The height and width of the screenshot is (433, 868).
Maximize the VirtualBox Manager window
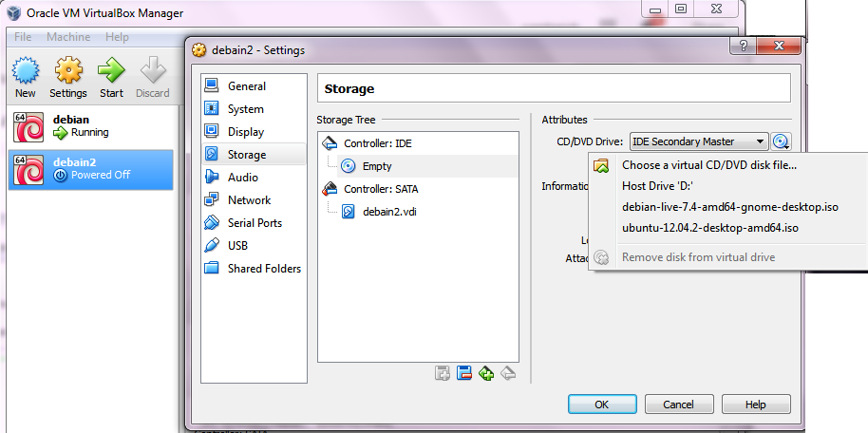coord(681,9)
